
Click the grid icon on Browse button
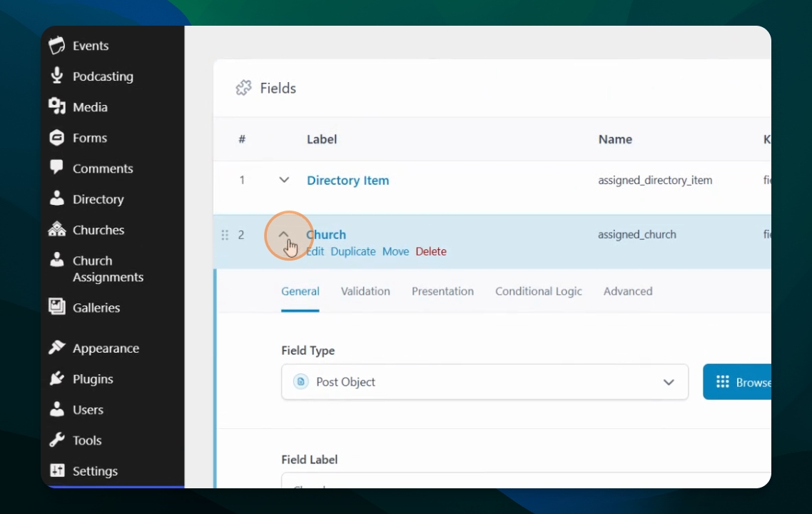[722, 382]
